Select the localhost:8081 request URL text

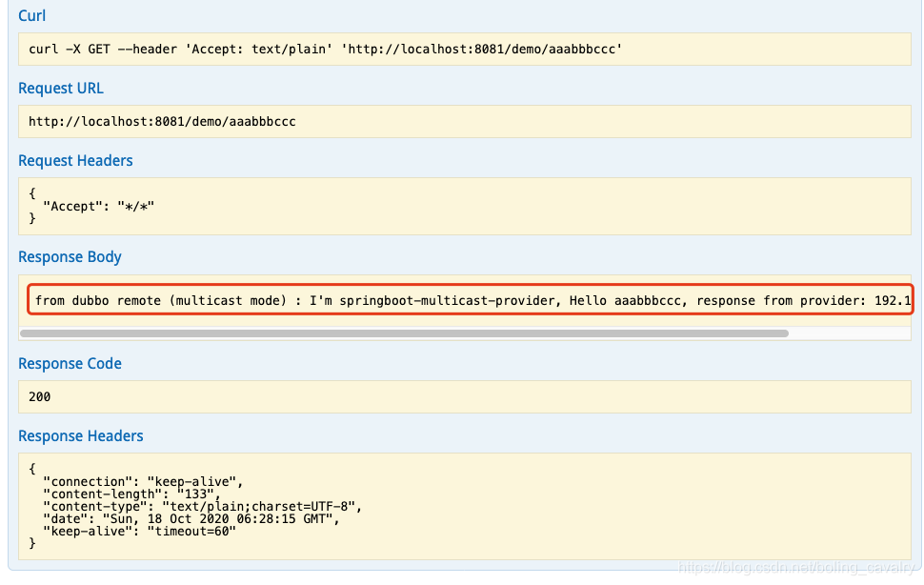click(162, 121)
